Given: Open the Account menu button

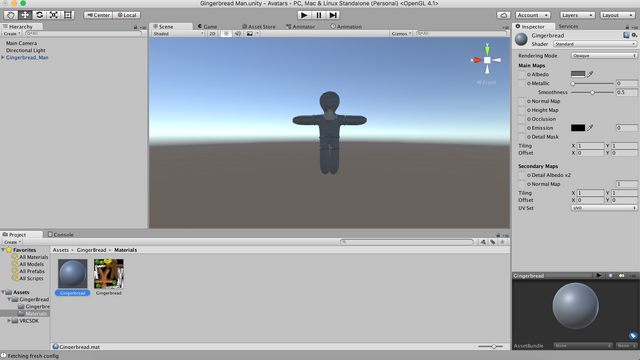Looking at the screenshot, I should coord(533,15).
